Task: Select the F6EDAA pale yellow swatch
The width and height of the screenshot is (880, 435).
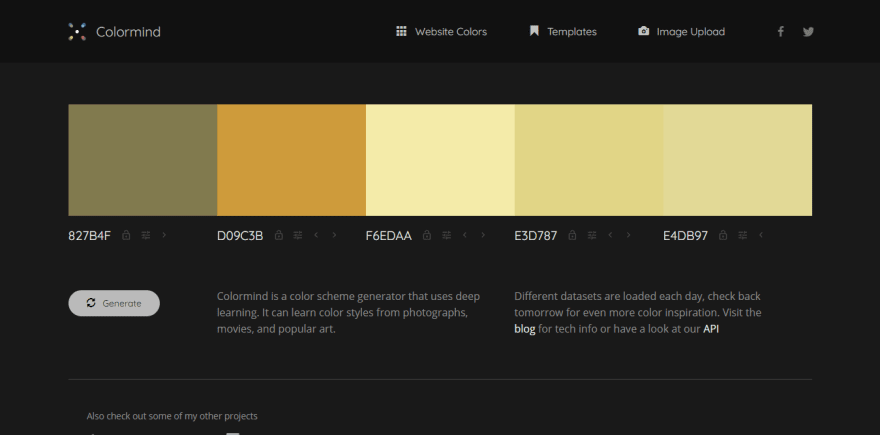Action: point(440,160)
